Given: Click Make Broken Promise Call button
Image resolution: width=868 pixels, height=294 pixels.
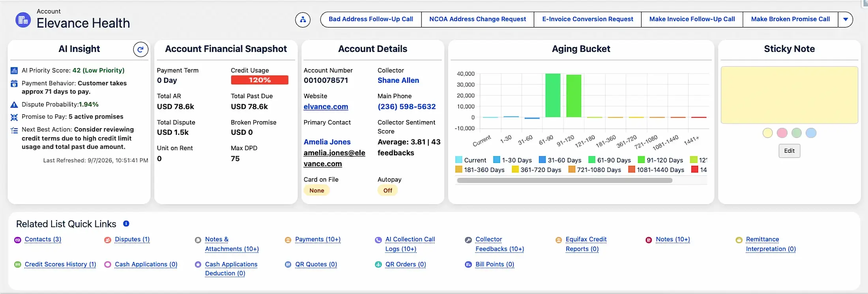Looking at the screenshot, I should (790, 19).
